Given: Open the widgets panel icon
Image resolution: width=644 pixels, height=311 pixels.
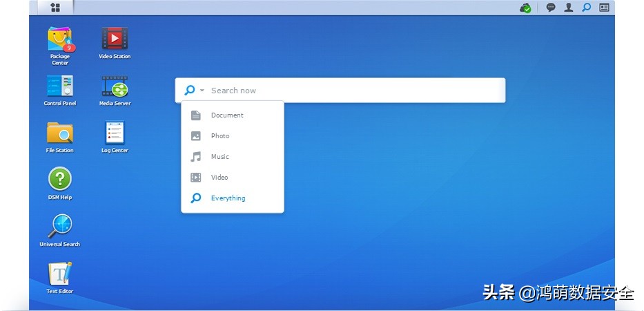Looking at the screenshot, I should [604, 8].
